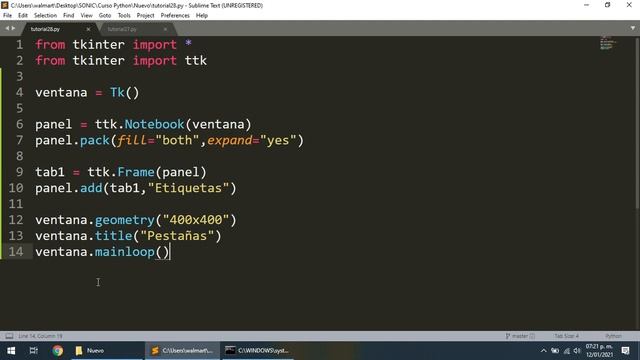Open the Preferences menu

click(175, 16)
